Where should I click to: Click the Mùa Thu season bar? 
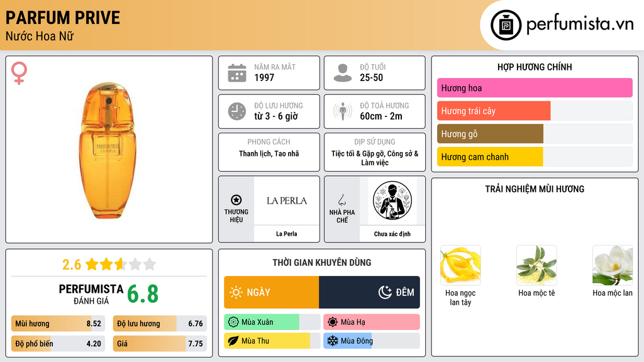click(x=272, y=341)
